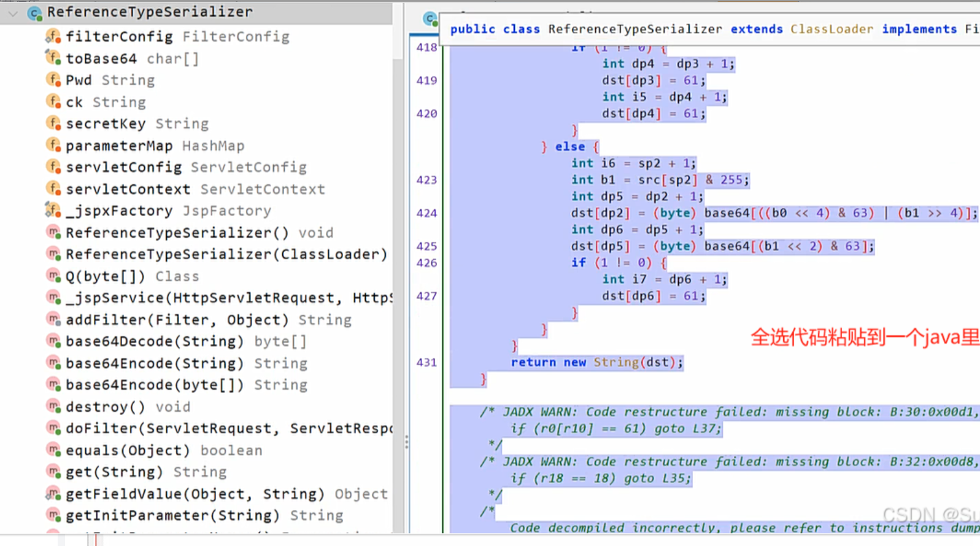Click the 'Code decompiled incorrectly' comment line
The height and width of the screenshot is (546, 980).
coord(745,528)
